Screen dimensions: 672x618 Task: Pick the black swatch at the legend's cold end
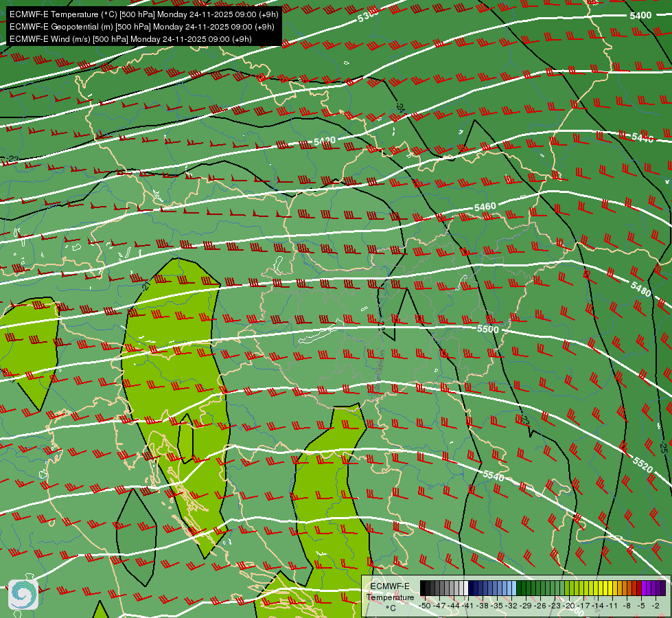423,588
